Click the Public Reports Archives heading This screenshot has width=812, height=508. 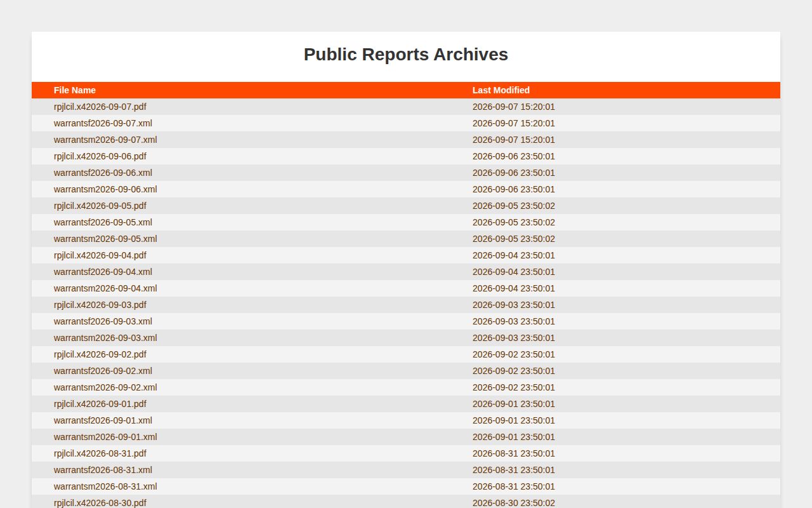(x=406, y=55)
